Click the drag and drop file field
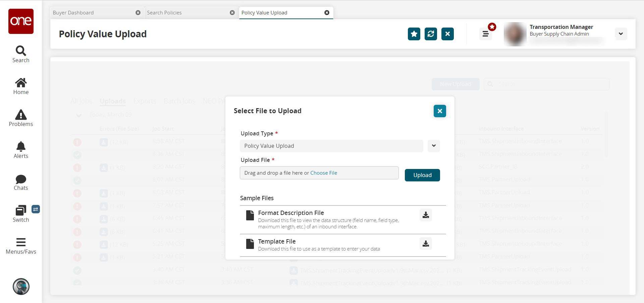The image size is (644, 303). 275,173
